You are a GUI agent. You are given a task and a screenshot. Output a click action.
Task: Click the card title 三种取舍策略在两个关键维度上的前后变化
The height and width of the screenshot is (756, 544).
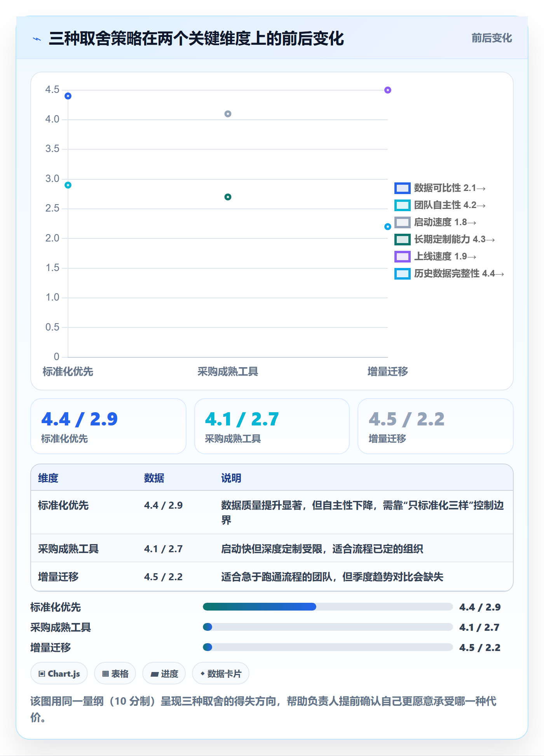pyautogui.click(x=196, y=38)
